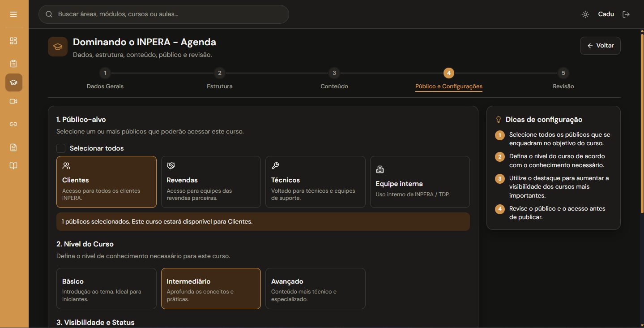Click the Voltar button

pos(600,46)
